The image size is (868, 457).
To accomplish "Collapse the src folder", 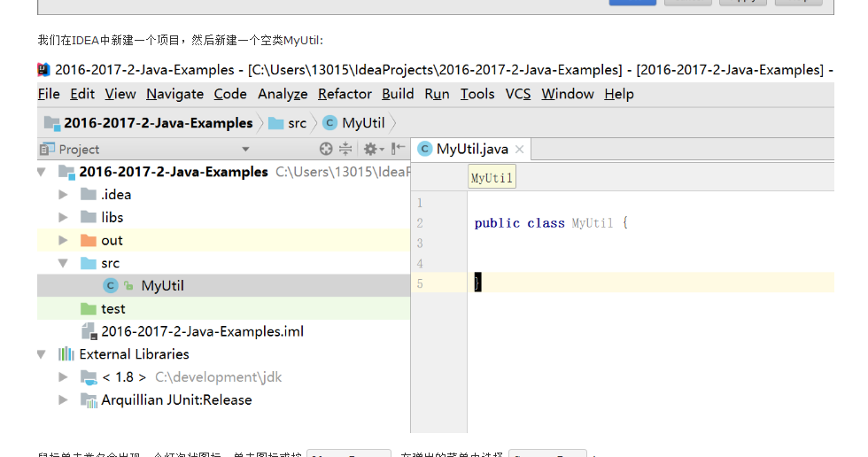I will (x=63, y=263).
